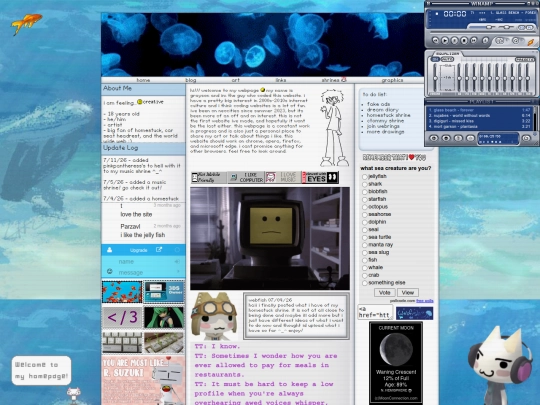This screenshot has height=405, width=540.
Task: Select the shark poll option
Action: click(364, 184)
